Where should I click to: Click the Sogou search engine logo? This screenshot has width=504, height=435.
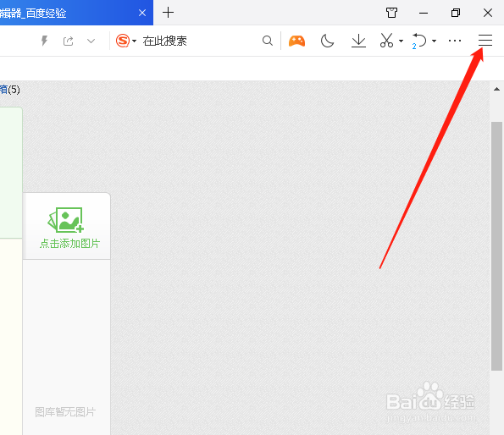click(123, 41)
